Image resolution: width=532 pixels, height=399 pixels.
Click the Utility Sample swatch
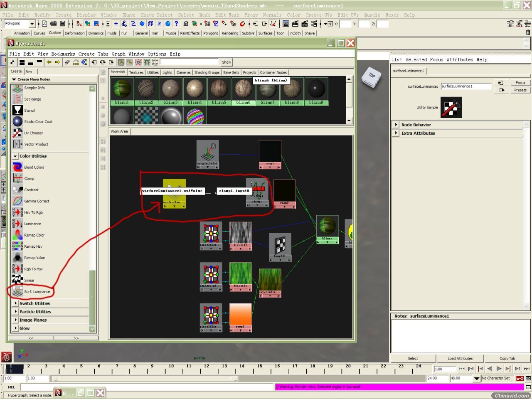pyautogui.click(x=451, y=107)
